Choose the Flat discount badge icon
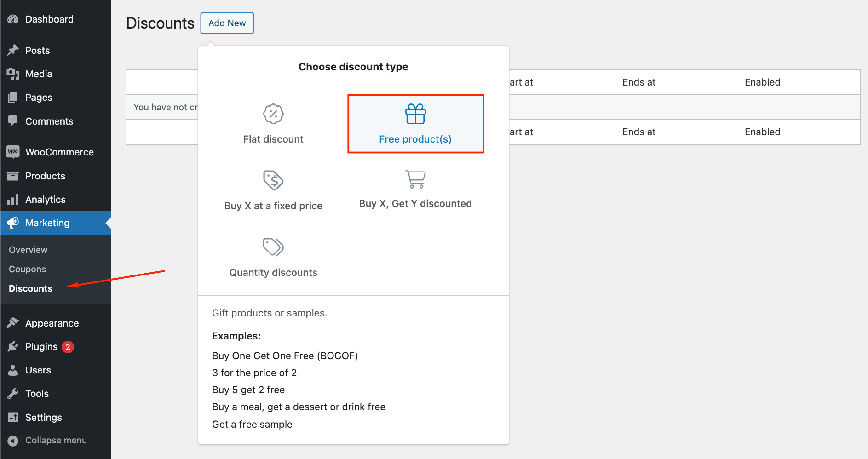 tap(273, 114)
